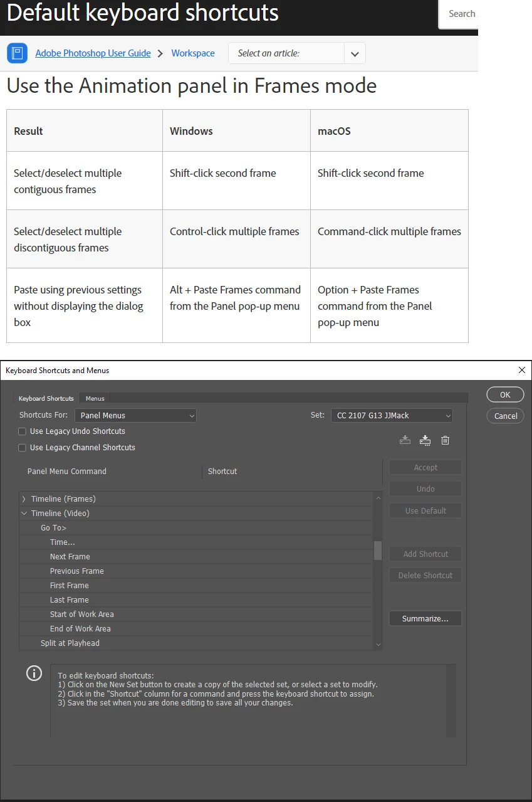Image resolution: width=532 pixels, height=802 pixels.
Task: Switch to the Menus tab
Action: [95, 398]
